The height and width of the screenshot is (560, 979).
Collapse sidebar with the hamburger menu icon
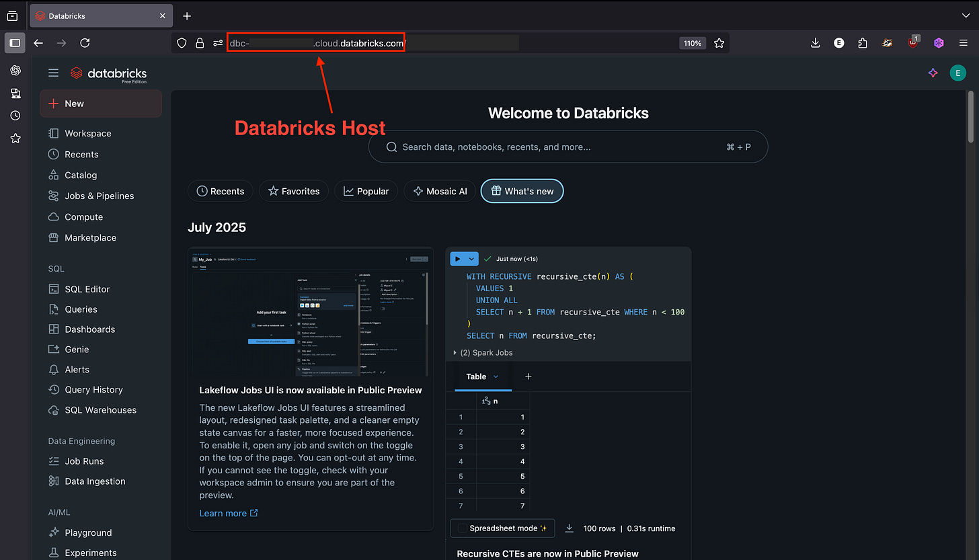click(54, 73)
